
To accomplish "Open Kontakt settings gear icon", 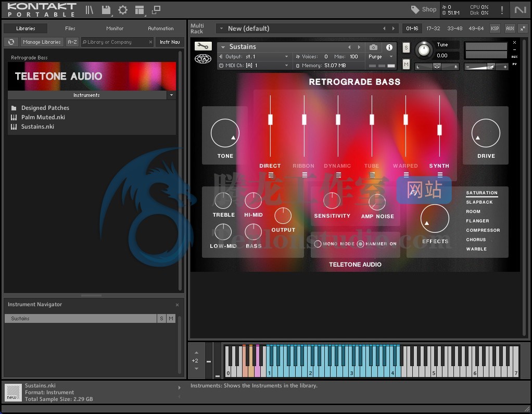I will 122,10.
